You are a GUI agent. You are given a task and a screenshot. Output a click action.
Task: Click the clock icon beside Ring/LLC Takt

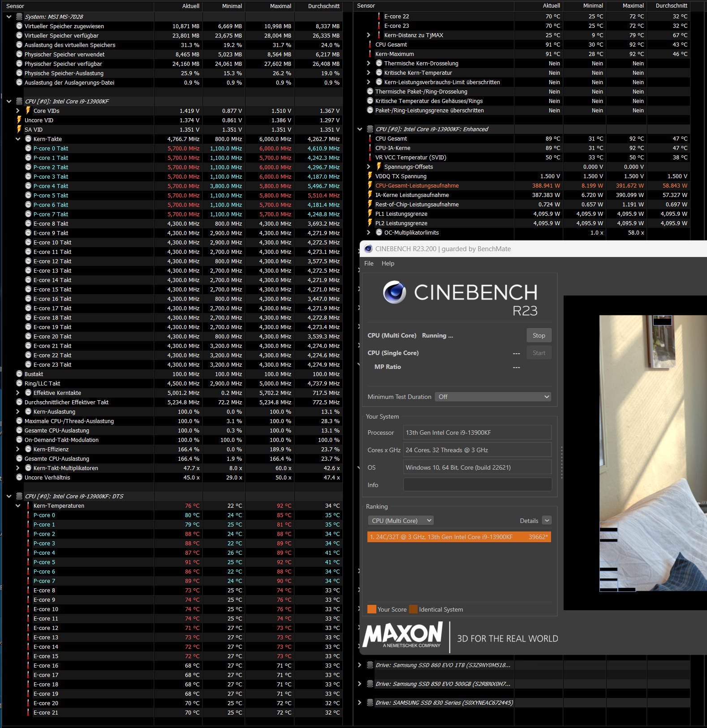click(x=19, y=383)
